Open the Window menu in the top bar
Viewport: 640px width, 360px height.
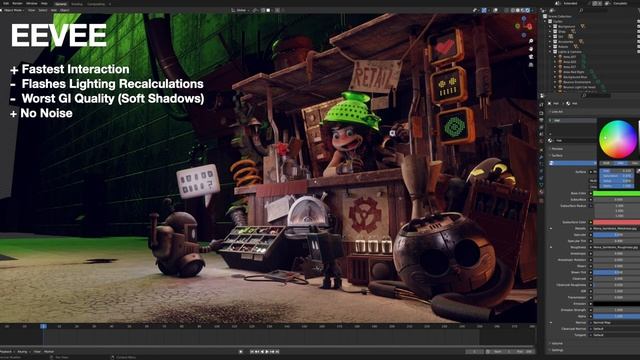coord(31,3)
